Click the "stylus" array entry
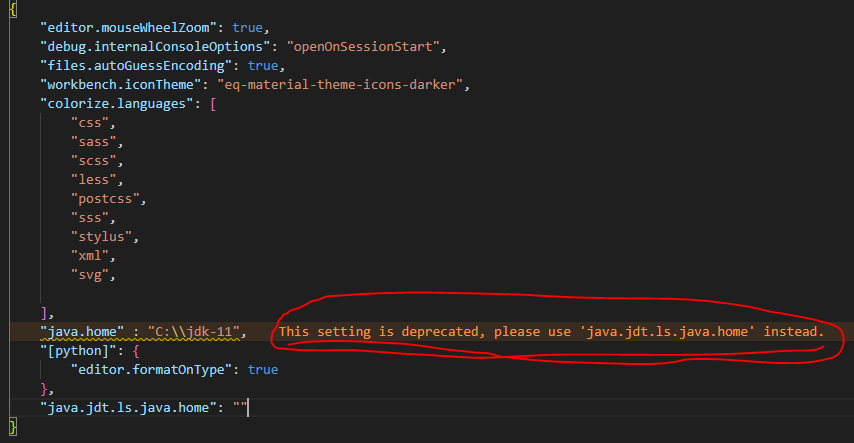Viewport: 854px width, 443px height. [101, 237]
